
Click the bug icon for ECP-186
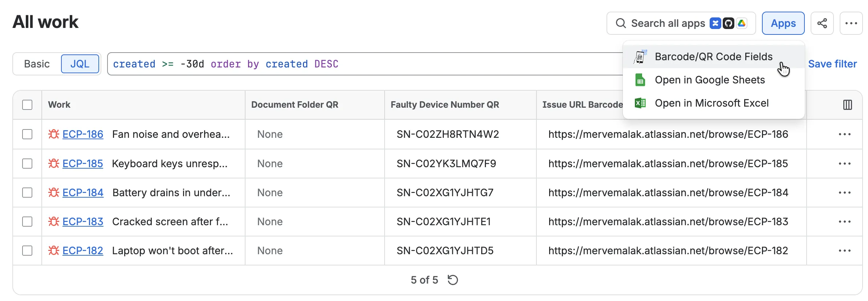tap(54, 134)
